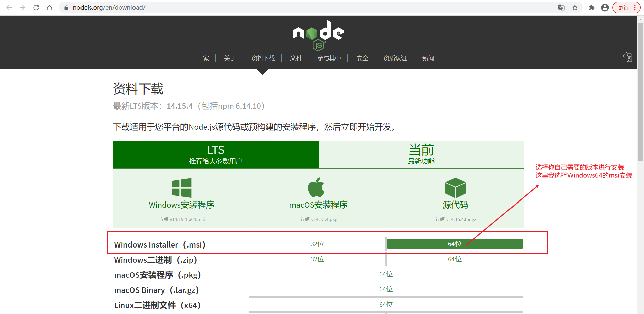644x314 pixels.
Task: Click the page translation icon in the header
Action: pos(627,57)
